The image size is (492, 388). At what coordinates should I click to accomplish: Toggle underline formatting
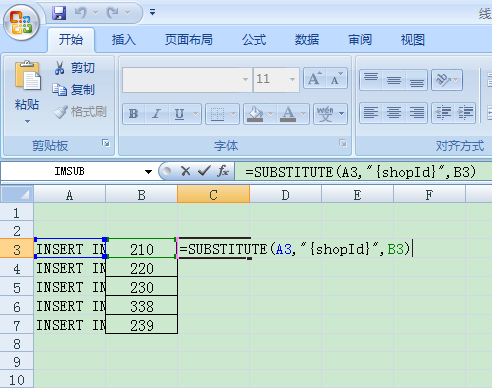(x=179, y=114)
